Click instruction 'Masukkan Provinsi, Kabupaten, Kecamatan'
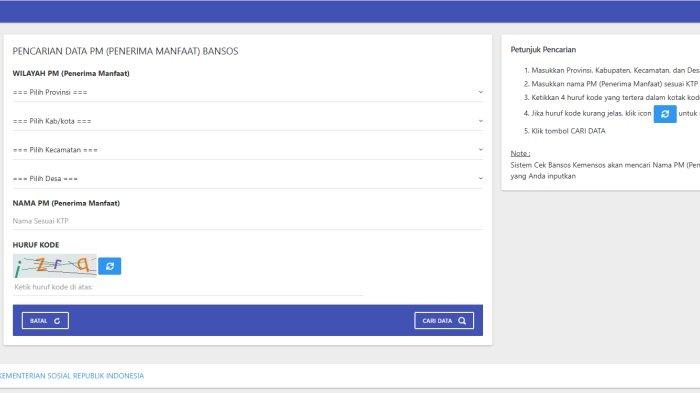This screenshot has height=393, width=700. coord(616,71)
